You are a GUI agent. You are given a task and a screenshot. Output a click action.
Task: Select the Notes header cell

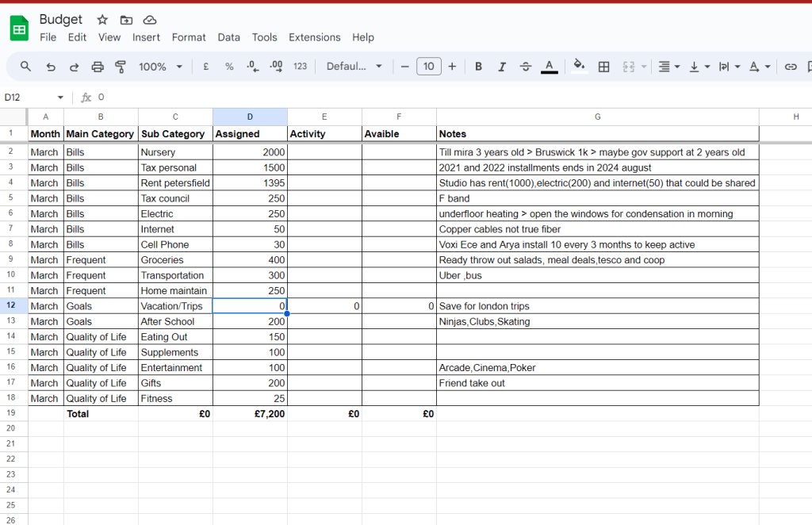click(x=598, y=133)
